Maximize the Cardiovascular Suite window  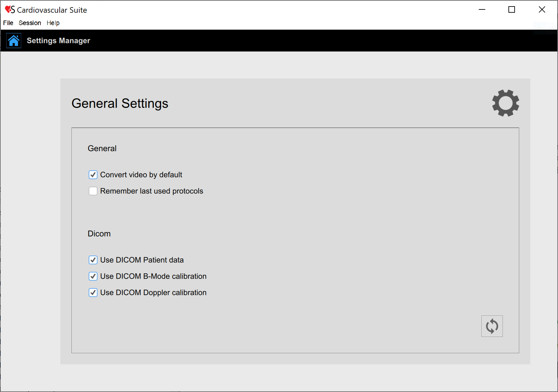(x=512, y=10)
